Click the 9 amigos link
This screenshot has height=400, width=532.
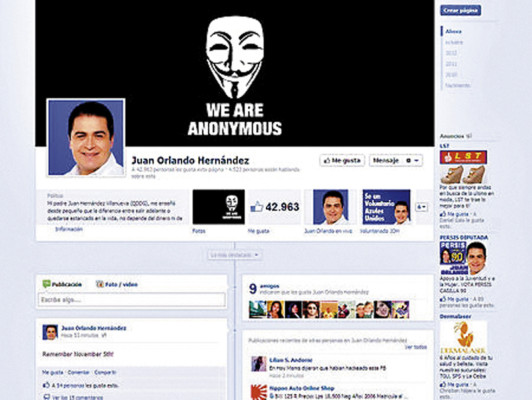point(270,286)
